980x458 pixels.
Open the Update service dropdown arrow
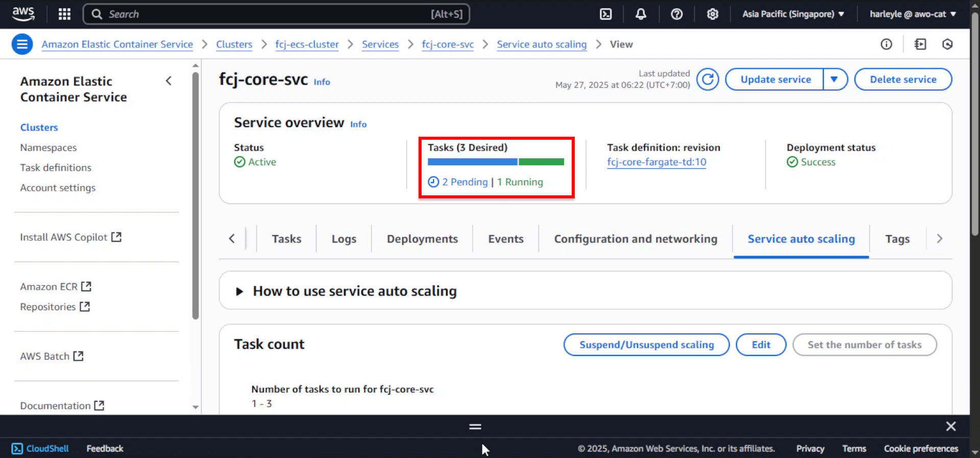[835, 79]
